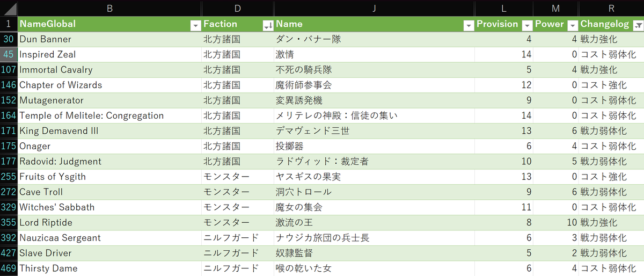Image resolution: width=644 pixels, height=276 pixels.
Task: Open the NameGlobal column filter dropdown
Action: (x=195, y=25)
